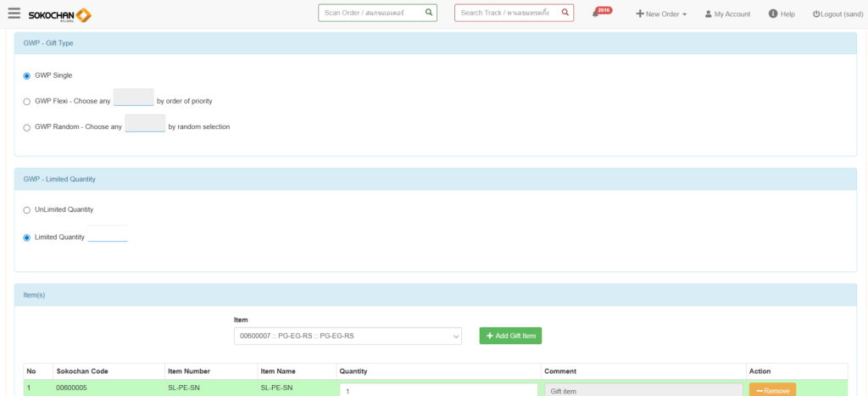This screenshot has width=868, height=396.
Task: Click the Limited Quantity number field
Action: coord(108,237)
